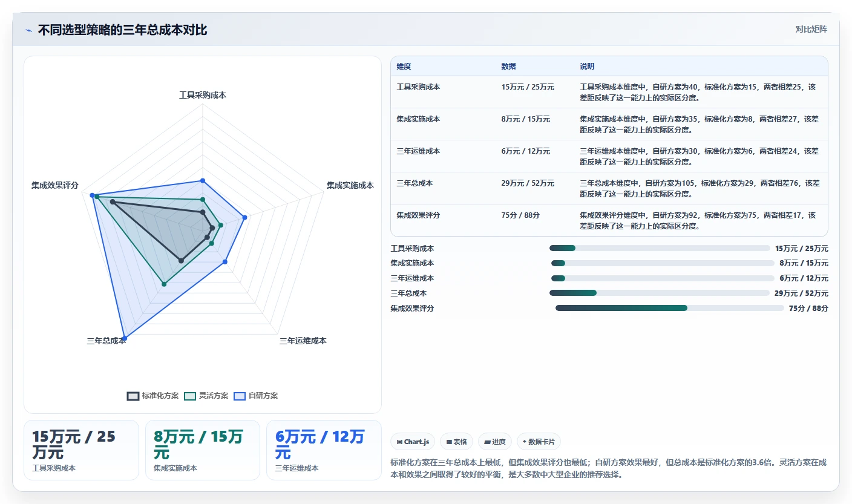852x504 pixels.
Task: Click the 数据卡片 tag
Action: pyautogui.click(x=538, y=442)
